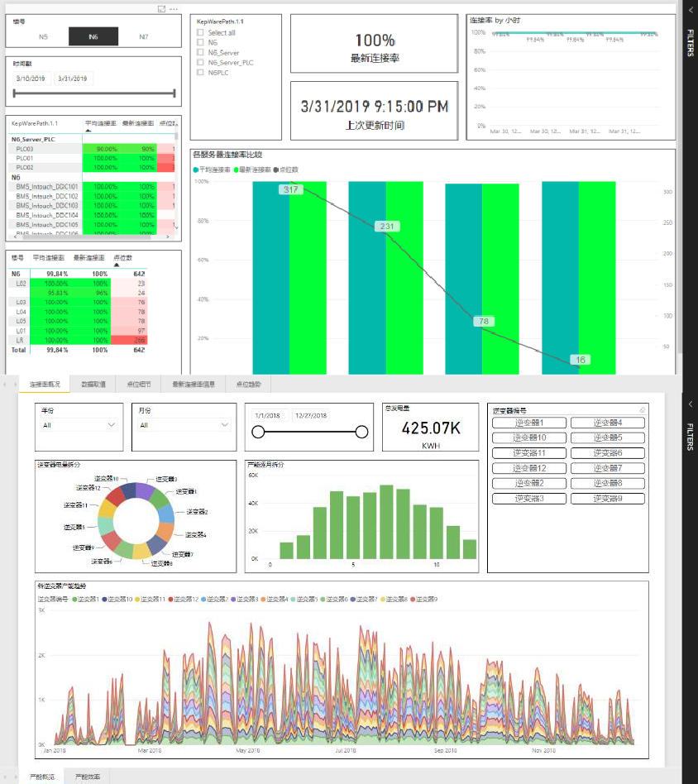Image resolution: width=698 pixels, height=784 pixels.
Task: Click the 3/10/2019 start date field
Action: [x=31, y=79]
